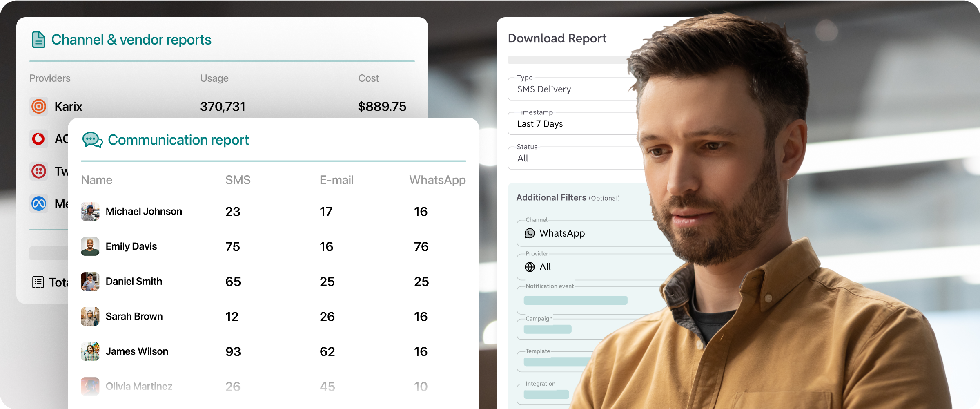Click Sarah Brown's E-mail count 26
This screenshot has height=409, width=980.
pos(327,317)
